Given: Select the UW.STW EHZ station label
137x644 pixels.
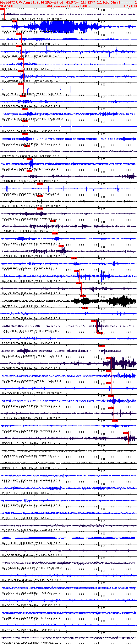Looking at the screenshot, I should point(31,630).
